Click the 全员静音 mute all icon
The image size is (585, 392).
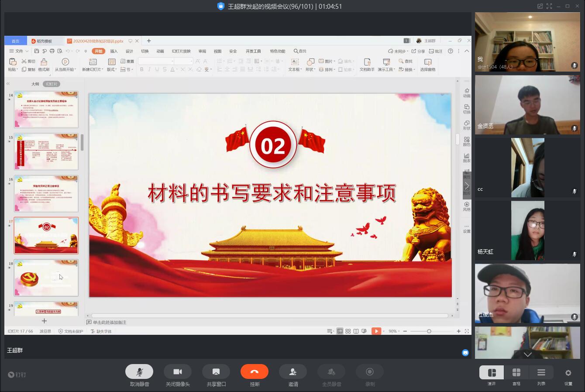click(x=331, y=371)
